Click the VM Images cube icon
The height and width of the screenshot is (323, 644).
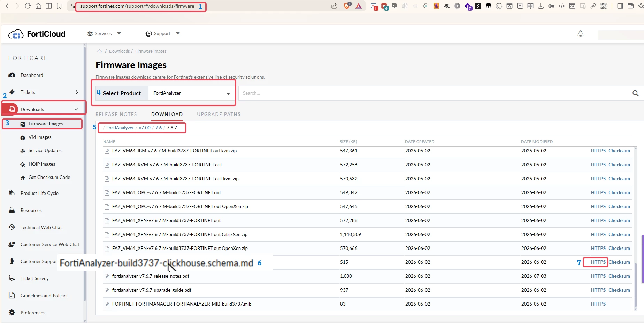(x=23, y=137)
